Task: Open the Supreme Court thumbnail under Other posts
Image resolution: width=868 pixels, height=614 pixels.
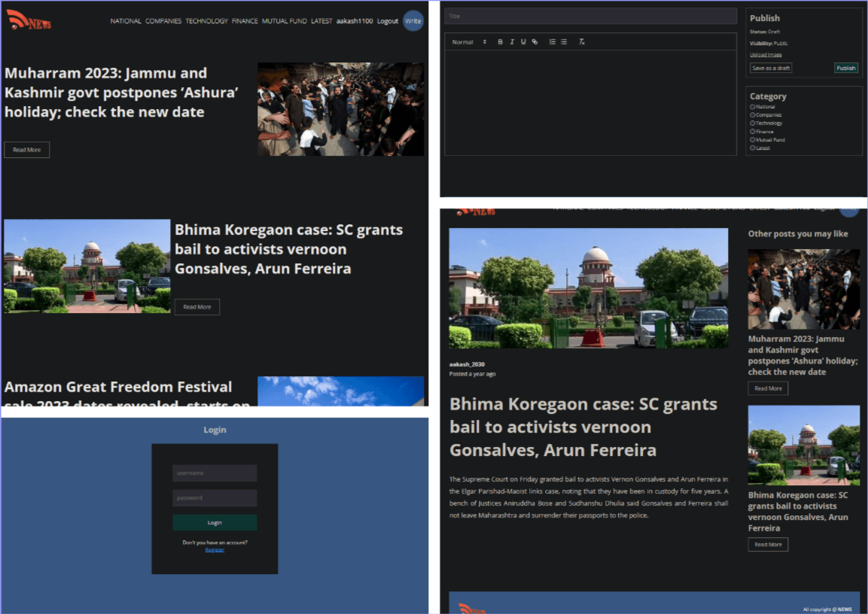Action: pyautogui.click(x=804, y=446)
